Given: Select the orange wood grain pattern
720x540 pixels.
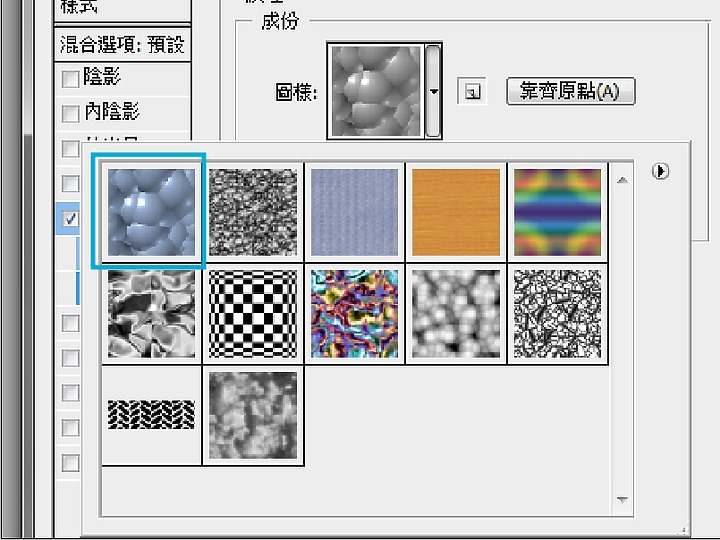Looking at the screenshot, I should 456,212.
